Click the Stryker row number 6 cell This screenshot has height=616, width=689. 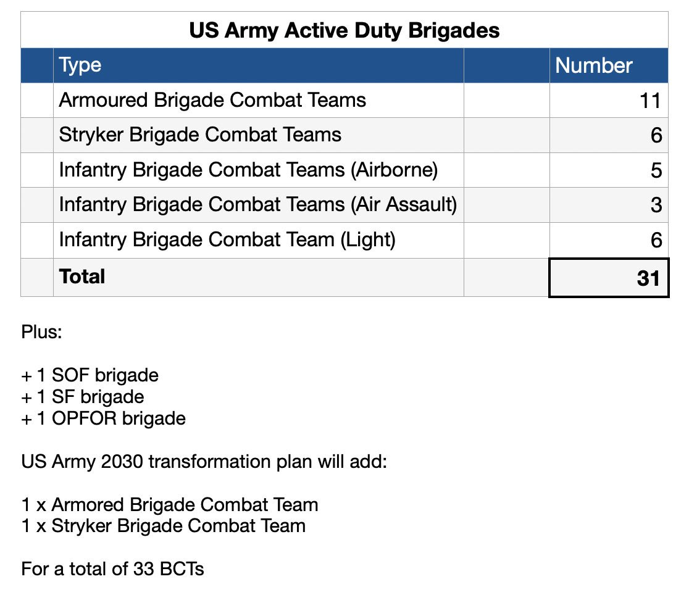(x=609, y=135)
